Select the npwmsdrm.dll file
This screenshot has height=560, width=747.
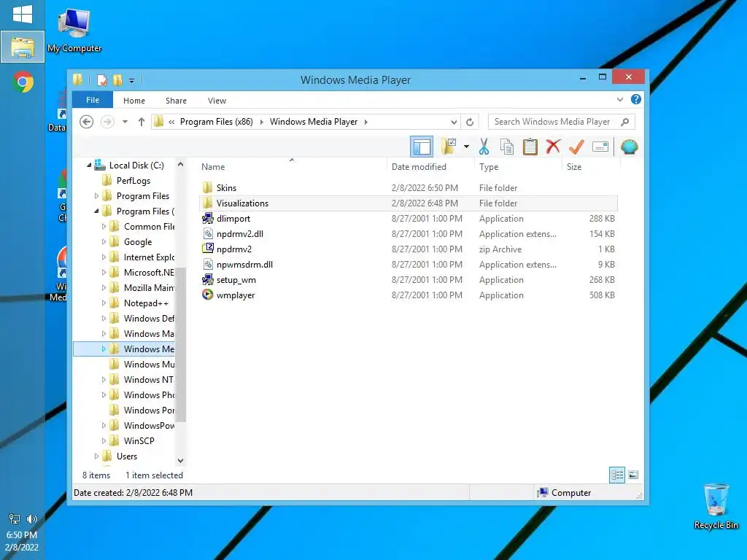point(409,264)
